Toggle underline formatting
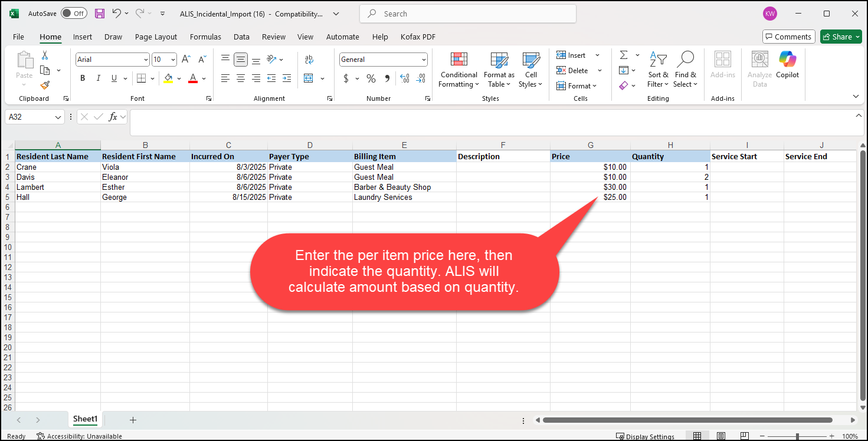This screenshot has height=441, width=868. pyautogui.click(x=113, y=78)
